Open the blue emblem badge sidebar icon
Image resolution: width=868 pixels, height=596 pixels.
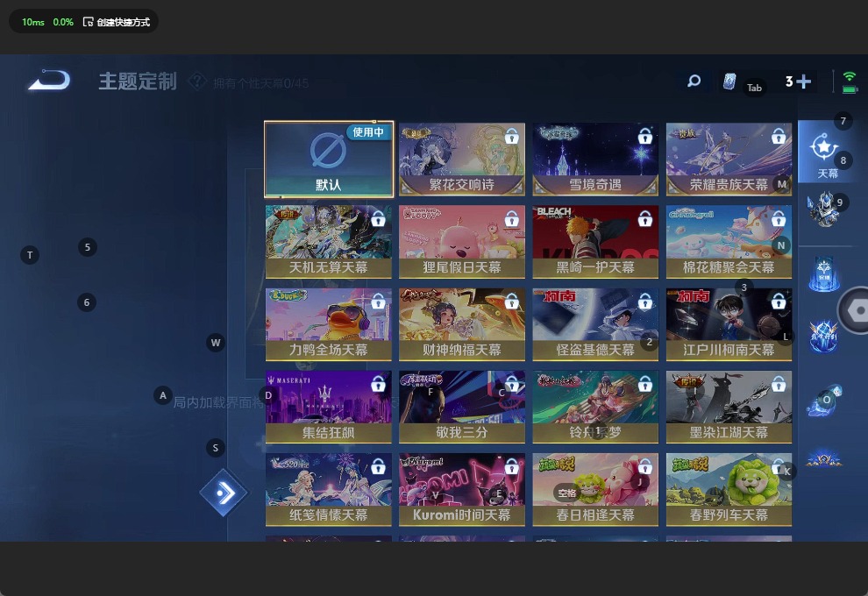[823, 337]
